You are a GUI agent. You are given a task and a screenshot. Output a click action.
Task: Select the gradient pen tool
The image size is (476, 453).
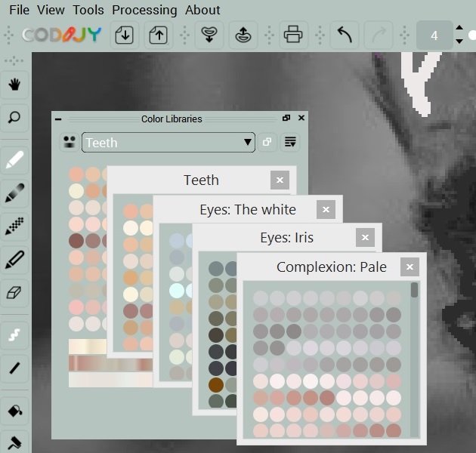tap(14, 193)
